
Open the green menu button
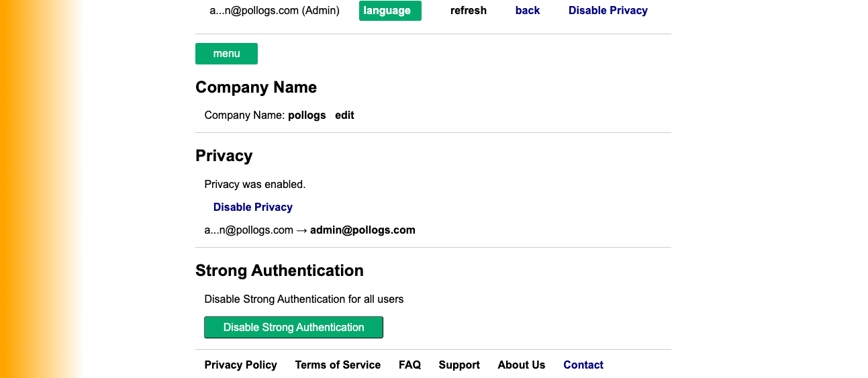[x=226, y=54]
